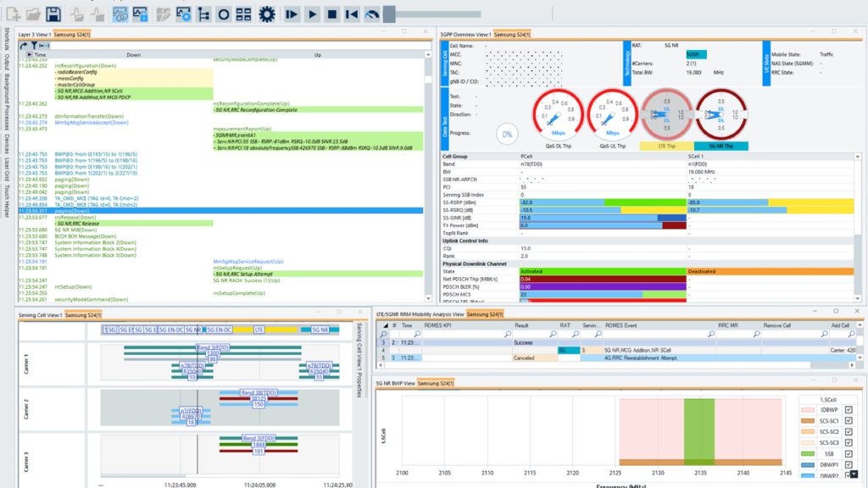The width and height of the screenshot is (868, 488).
Task: Click the filter funnel icon in Layer 3 View
Action: coord(34,46)
